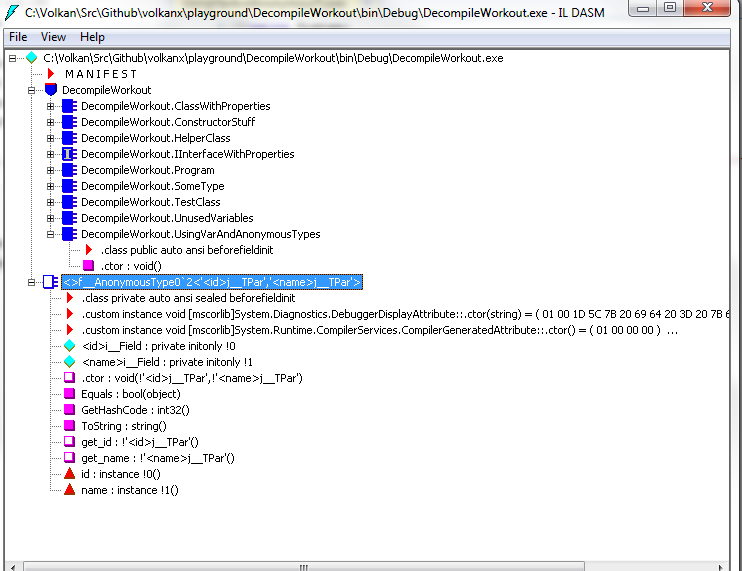Select the get_name method entry

coord(157,458)
